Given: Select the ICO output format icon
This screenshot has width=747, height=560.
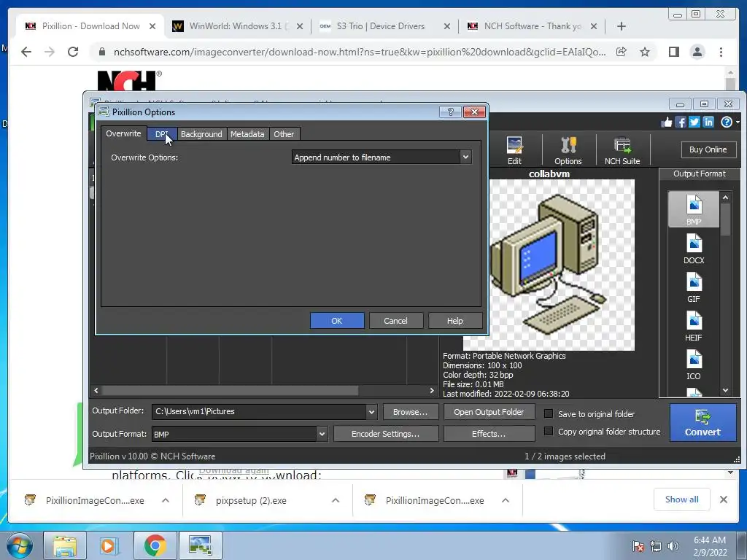Looking at the screenshot, I should (x=694, y=365).
